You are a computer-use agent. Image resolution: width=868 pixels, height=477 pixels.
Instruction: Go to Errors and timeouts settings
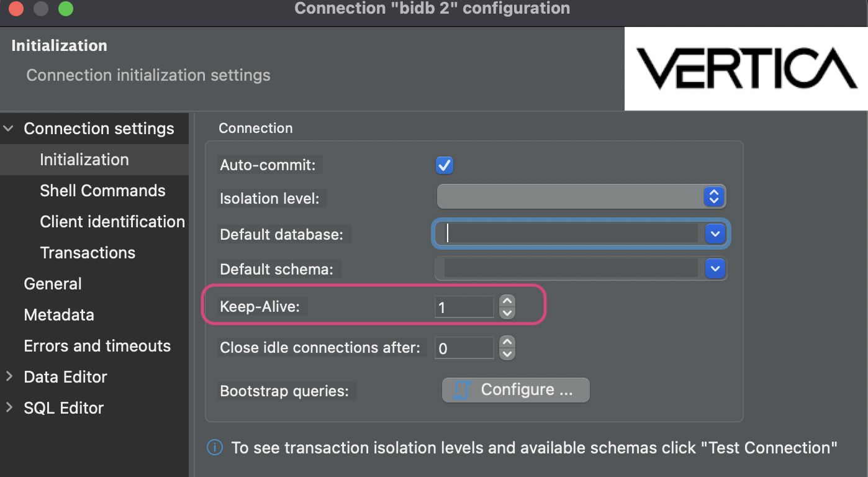point(97,345)
